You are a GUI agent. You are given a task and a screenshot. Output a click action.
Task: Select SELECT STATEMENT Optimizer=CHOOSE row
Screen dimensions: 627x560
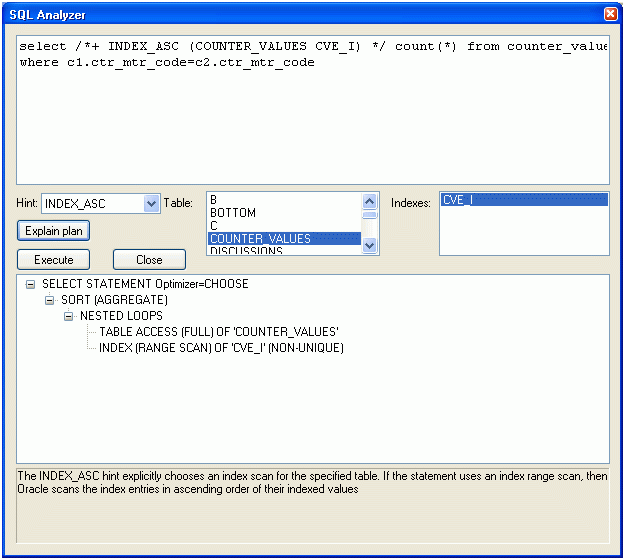pos(145,284)
